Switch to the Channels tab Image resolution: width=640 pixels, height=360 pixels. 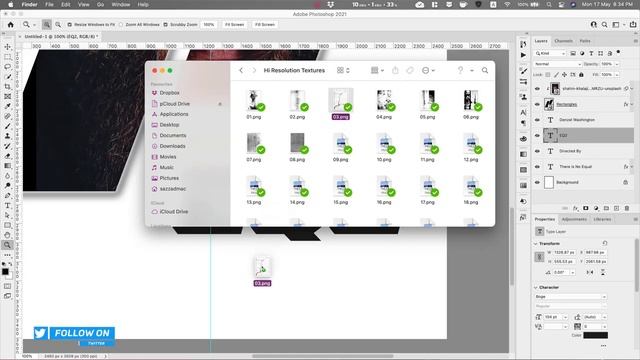click(563, 41)
